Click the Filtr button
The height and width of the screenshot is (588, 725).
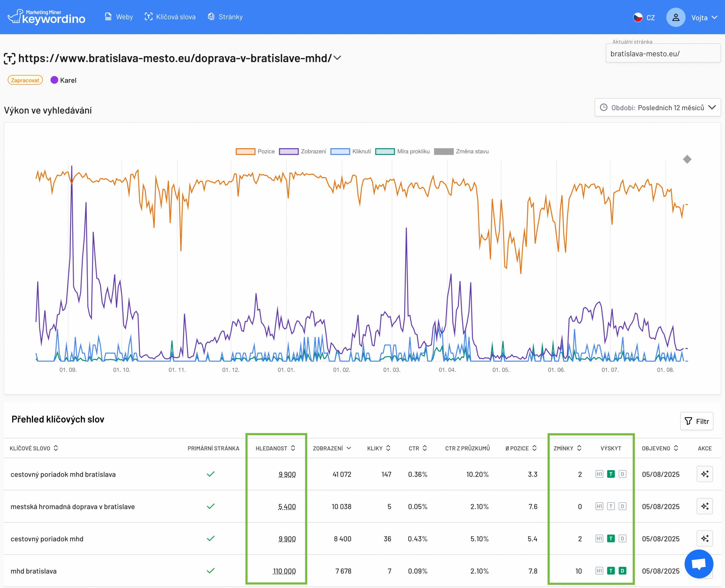(x=697, y=421)
